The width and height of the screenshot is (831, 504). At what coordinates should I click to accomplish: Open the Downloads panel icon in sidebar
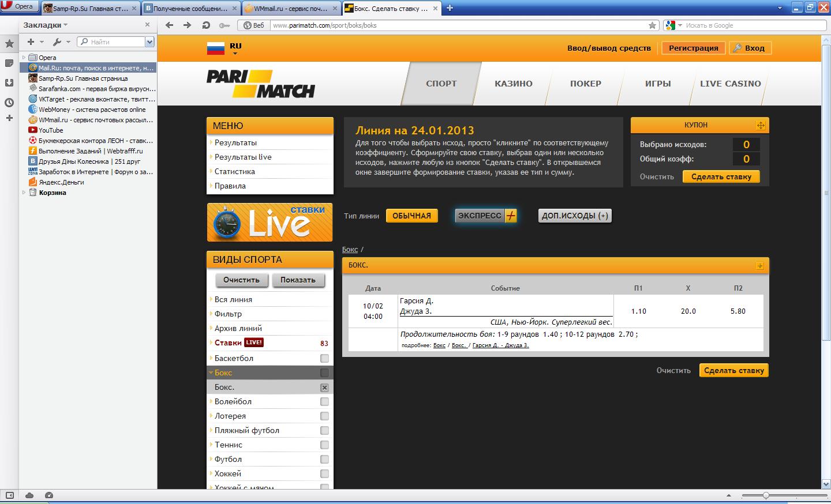9,82
